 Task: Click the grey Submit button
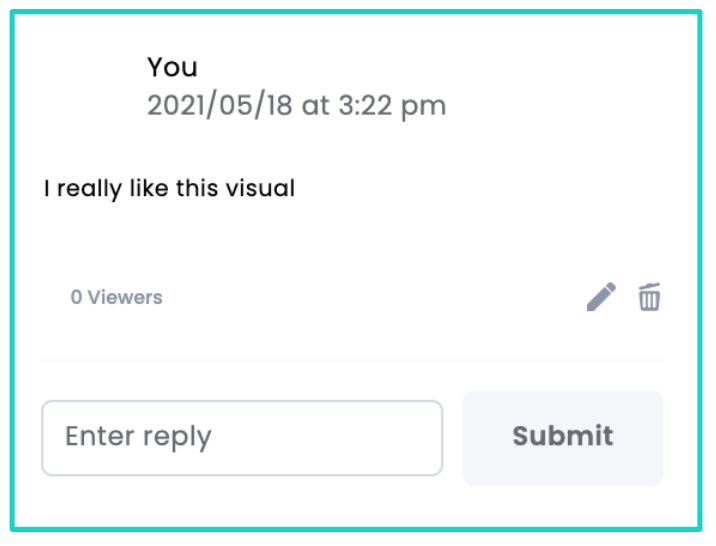point(563,438)
